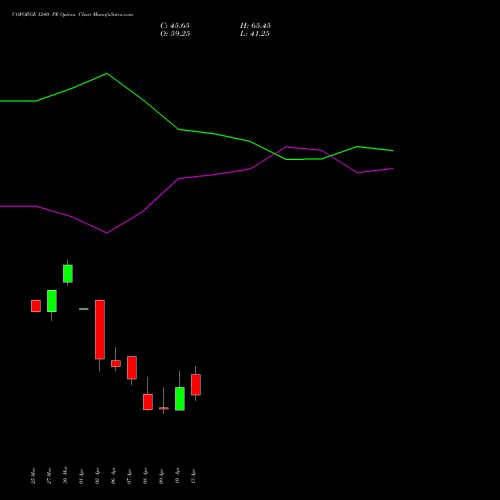Viewport: 500px width, 500px height.
Task: Click the red candle for 08 Apr
Action: [x=148, y=402]
